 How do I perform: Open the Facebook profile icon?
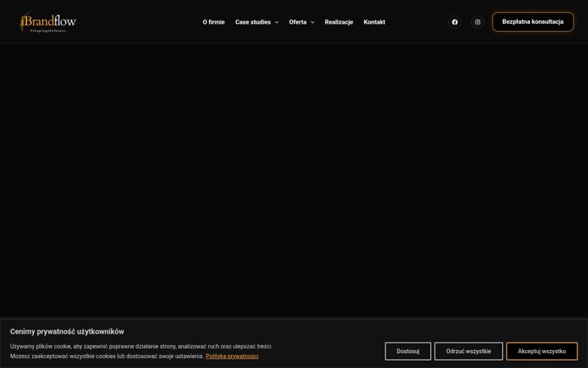pyautogui.click(x=455, y=22)
